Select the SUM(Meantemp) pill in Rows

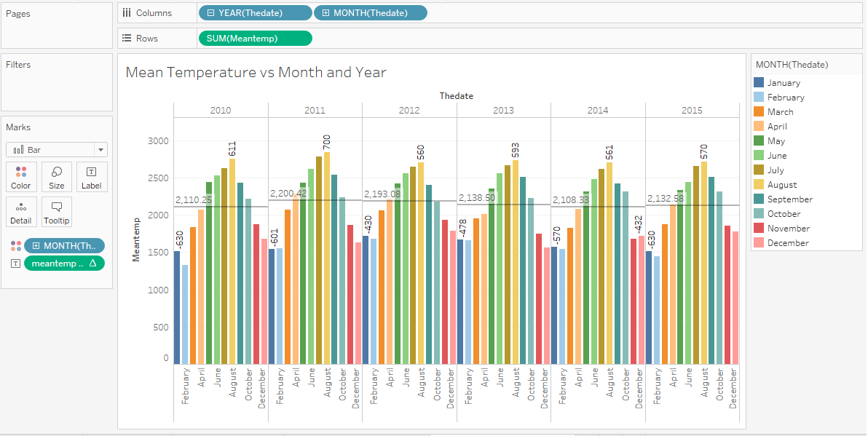tap(255, 39)
